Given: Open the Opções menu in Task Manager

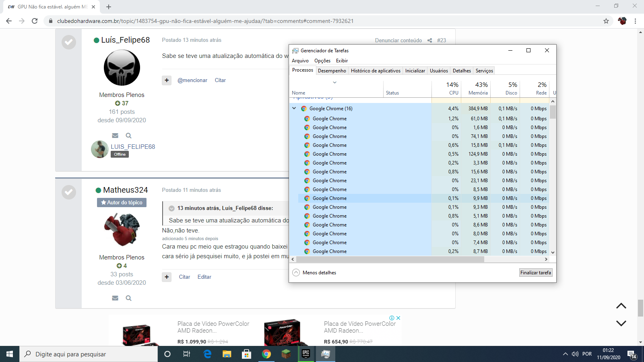Looking at the screenshot, I should [322, 61].
